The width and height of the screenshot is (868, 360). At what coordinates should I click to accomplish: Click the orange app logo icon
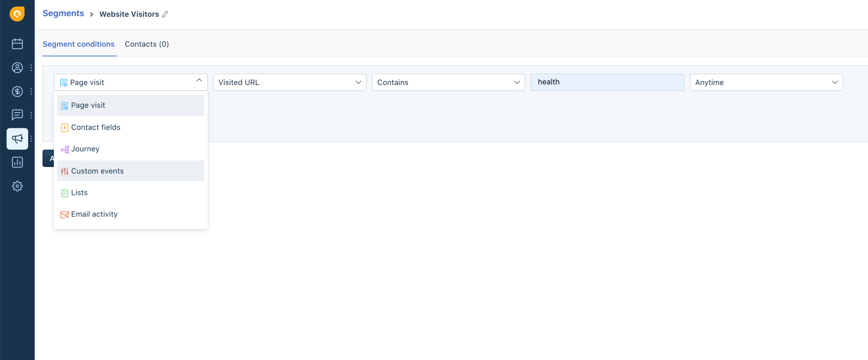point(17,14)
